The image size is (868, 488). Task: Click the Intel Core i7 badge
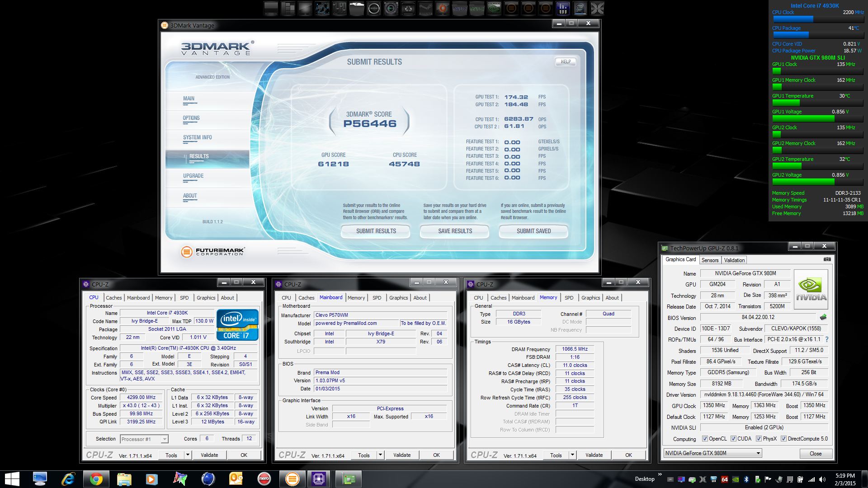(237, 324)
